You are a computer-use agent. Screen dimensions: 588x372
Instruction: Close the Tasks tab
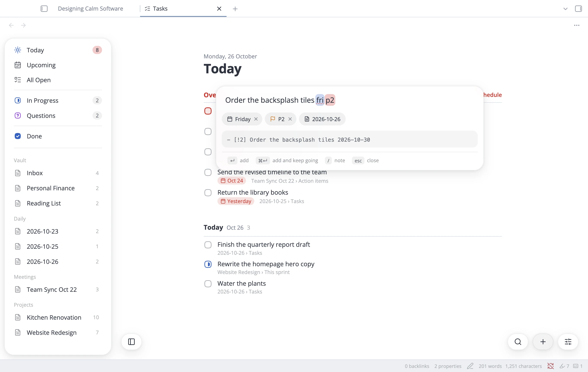219,9
